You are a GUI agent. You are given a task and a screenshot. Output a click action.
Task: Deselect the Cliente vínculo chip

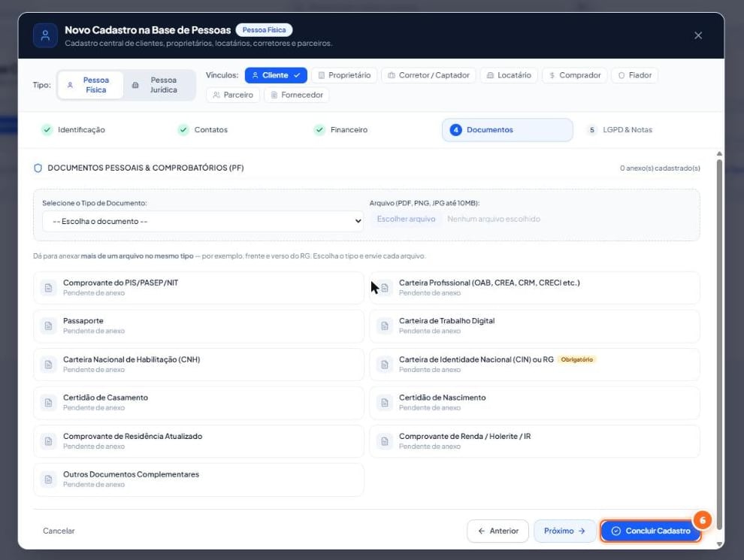tap(276, 75)
